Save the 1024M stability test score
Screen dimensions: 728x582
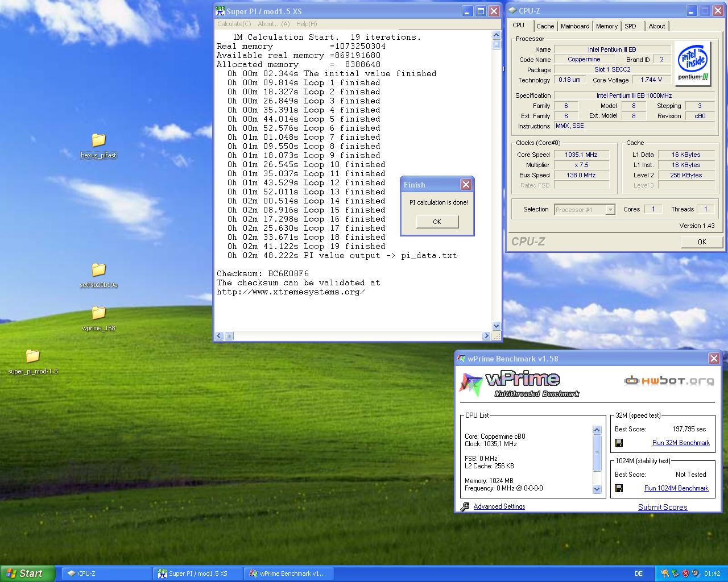click(619, 488)
